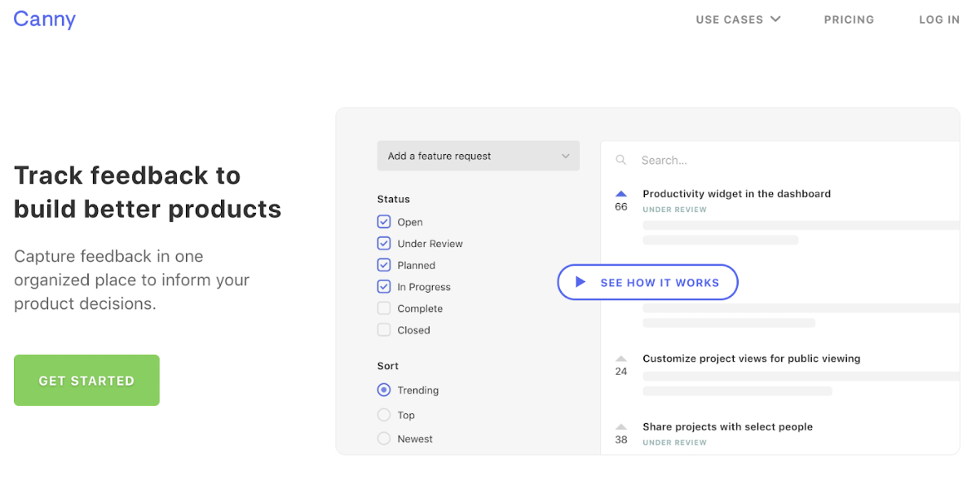Screen dimensions: 980x494
Task: Expand the Use Cases menu chevron
Action: click(775, 19)
